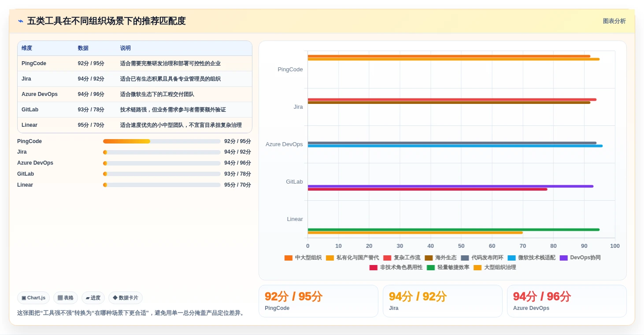Click the 93分 / 78分 value beside GitLab progress
The width and height of the screenshot is (644, 335).
pos(237,174)
